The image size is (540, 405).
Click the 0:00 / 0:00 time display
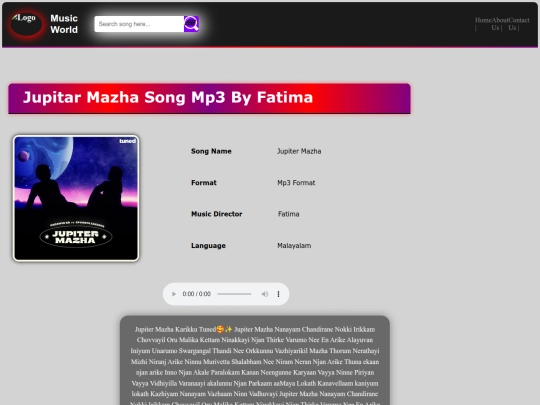(x=197, y=294)
